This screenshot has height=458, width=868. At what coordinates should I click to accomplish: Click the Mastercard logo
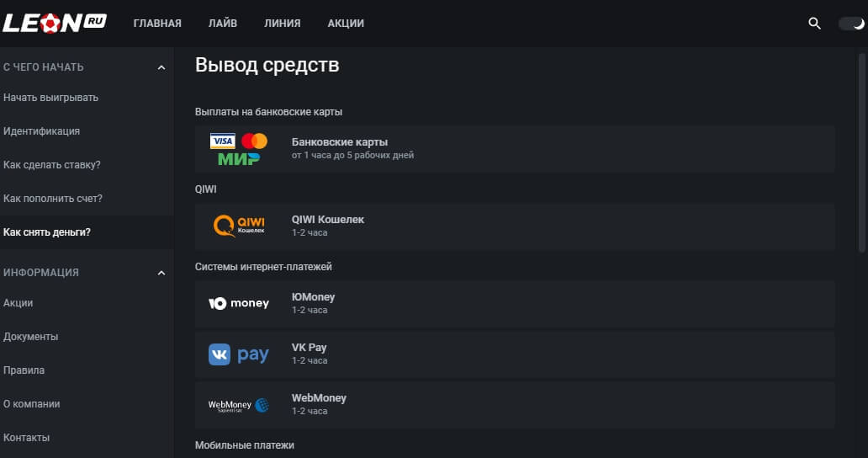click(x=255, y=141)
